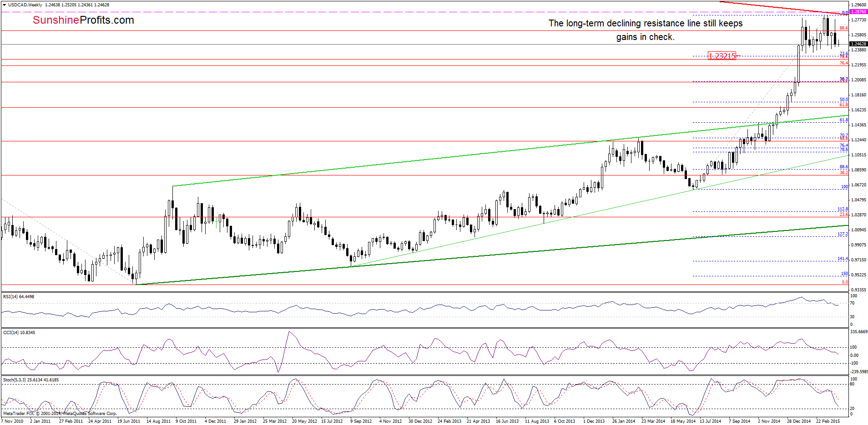Click the 18 May 2014 date label
Viewport: 868px width, 425px height.
coord(683,421)
